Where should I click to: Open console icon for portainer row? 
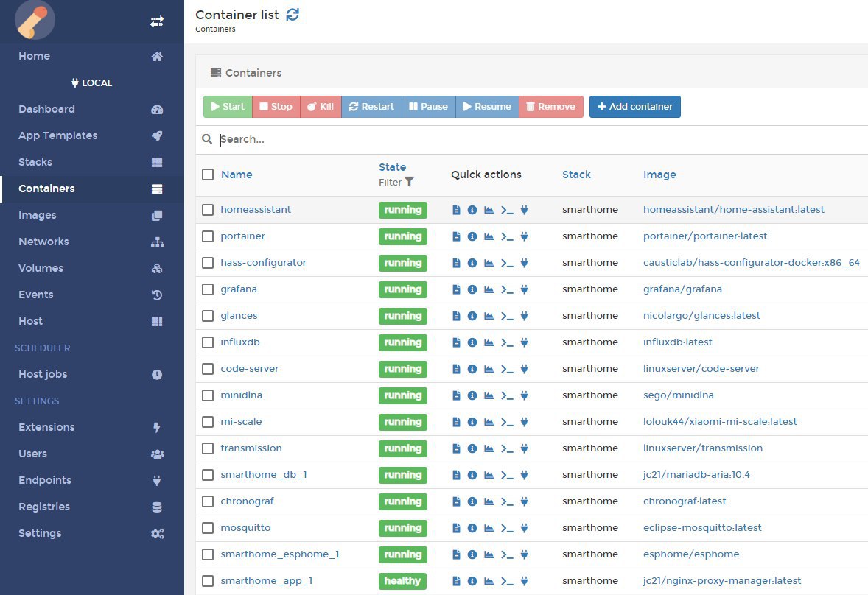tap(507, 236)
